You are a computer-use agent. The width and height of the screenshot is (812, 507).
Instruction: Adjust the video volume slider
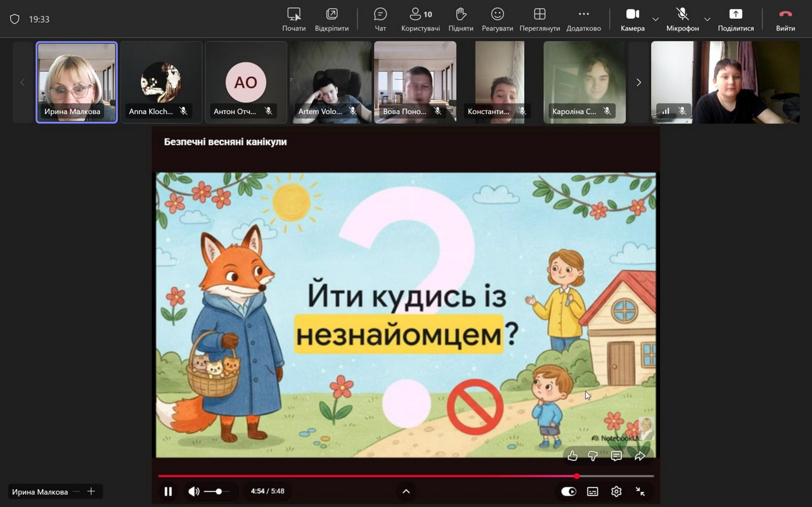(219, 491)
